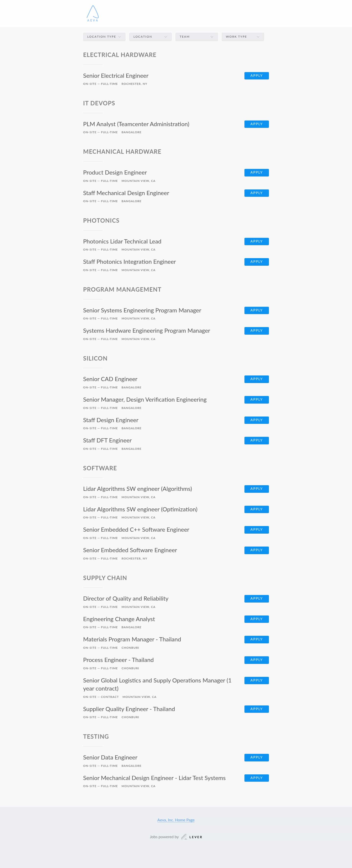This screenshot has height=868, width=352.
Task: Apply for Senior Systems Engineering Program Manager
Action: point(256,310)
